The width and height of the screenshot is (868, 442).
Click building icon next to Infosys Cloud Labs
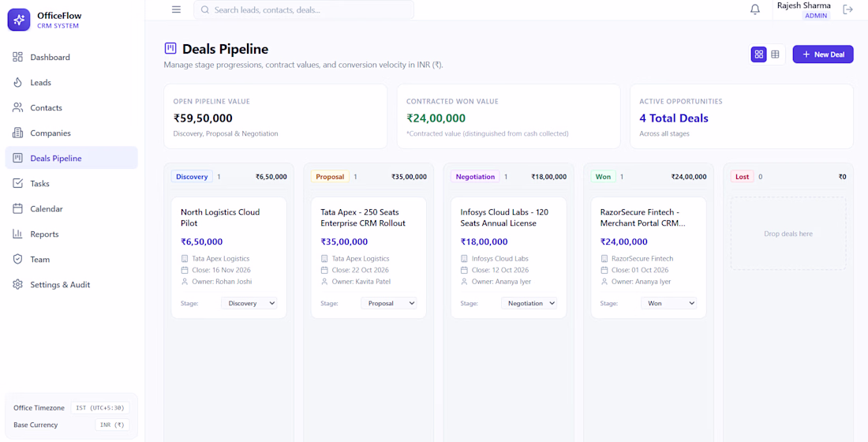tap(465, 259)
